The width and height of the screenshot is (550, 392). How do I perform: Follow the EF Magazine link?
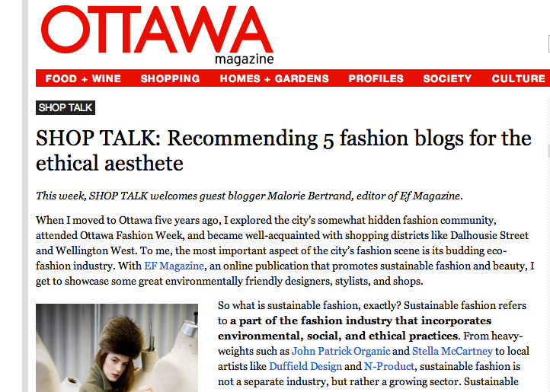coord(174,266)
